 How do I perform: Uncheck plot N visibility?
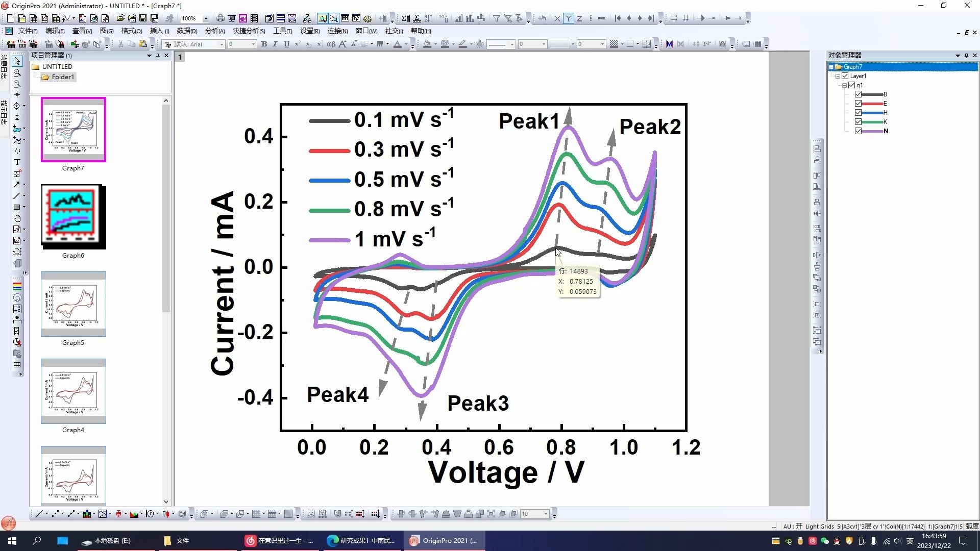pyautogui.click(x=859, y=131)
